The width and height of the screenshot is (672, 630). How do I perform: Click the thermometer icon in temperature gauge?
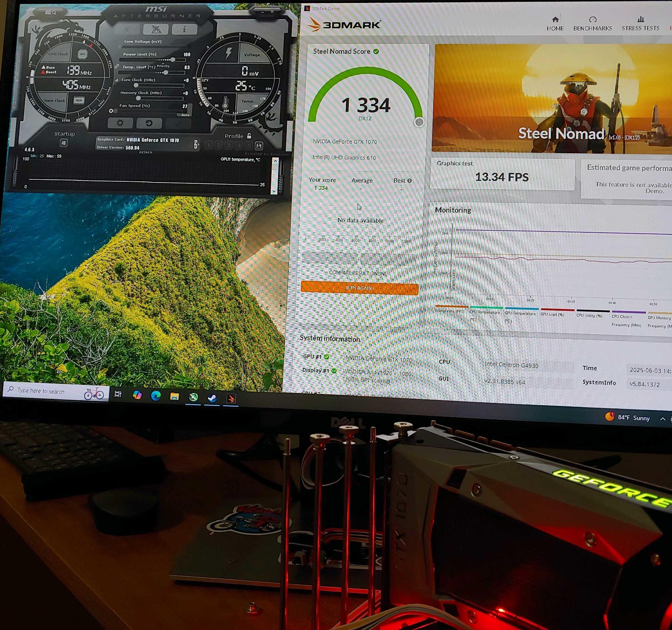[225, 102]
